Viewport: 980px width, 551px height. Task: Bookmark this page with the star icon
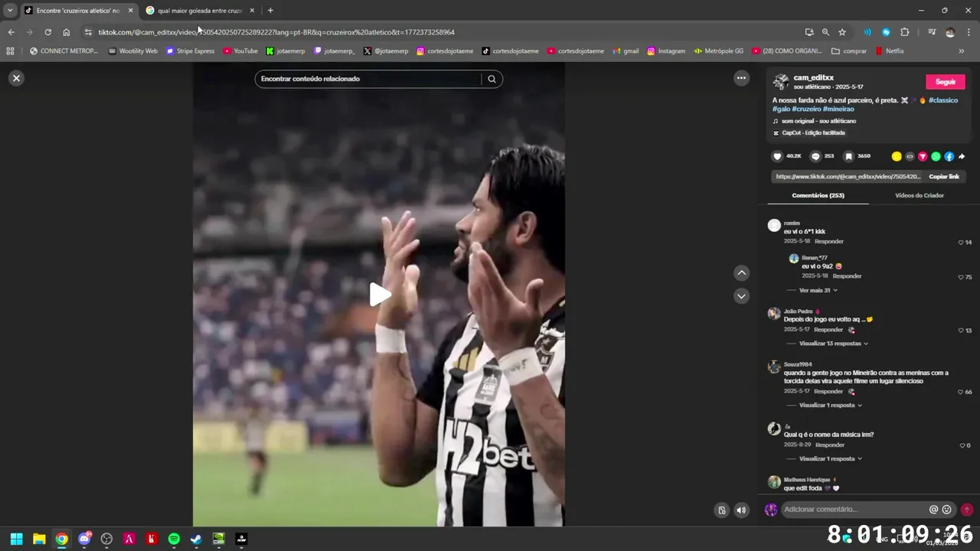pyautogui.click(x=842, y=32)
